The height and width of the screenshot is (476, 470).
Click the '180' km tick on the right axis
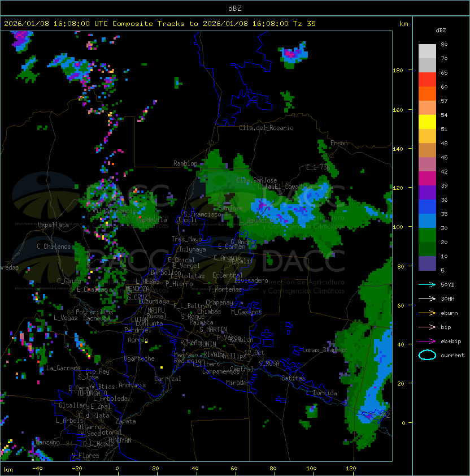[398, 71]
